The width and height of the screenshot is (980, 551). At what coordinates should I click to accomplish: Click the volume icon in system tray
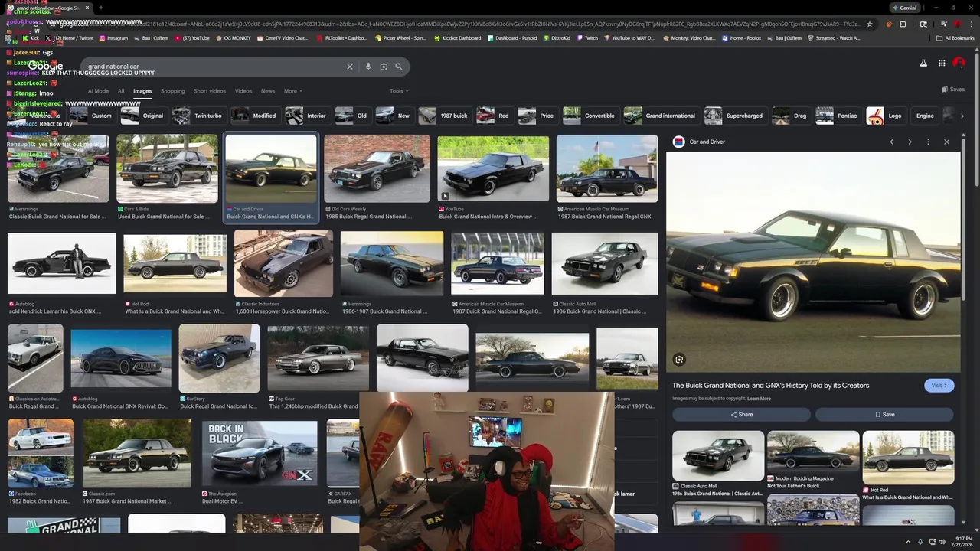click(942, 542)
